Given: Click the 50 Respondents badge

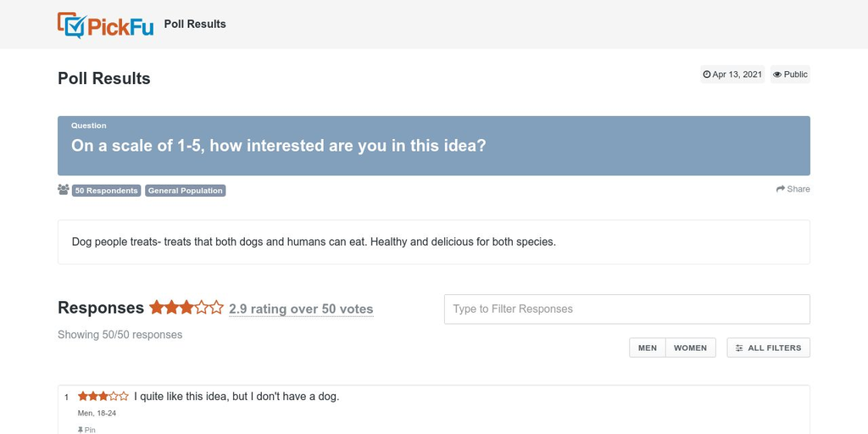Looking at the screenshot, I should coord(106,191).
